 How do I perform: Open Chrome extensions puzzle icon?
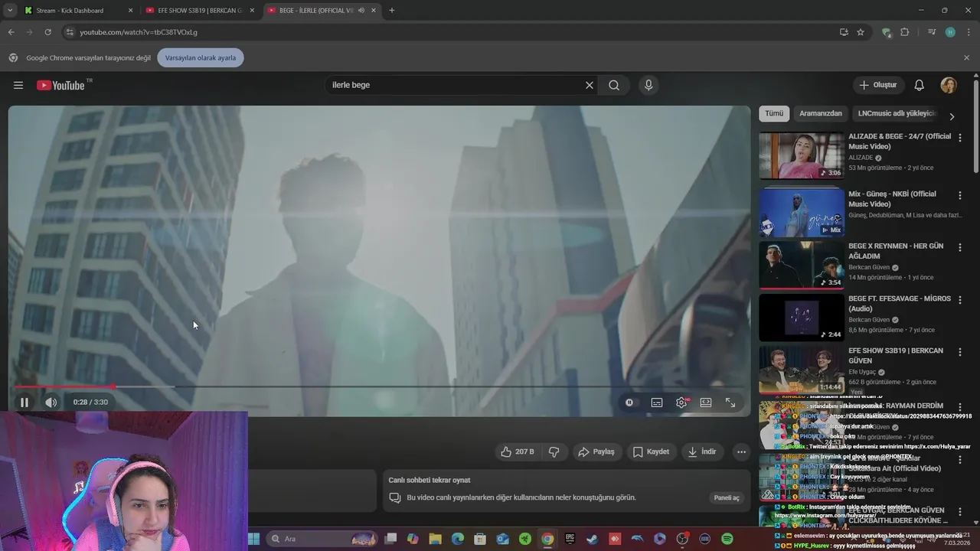905,32
